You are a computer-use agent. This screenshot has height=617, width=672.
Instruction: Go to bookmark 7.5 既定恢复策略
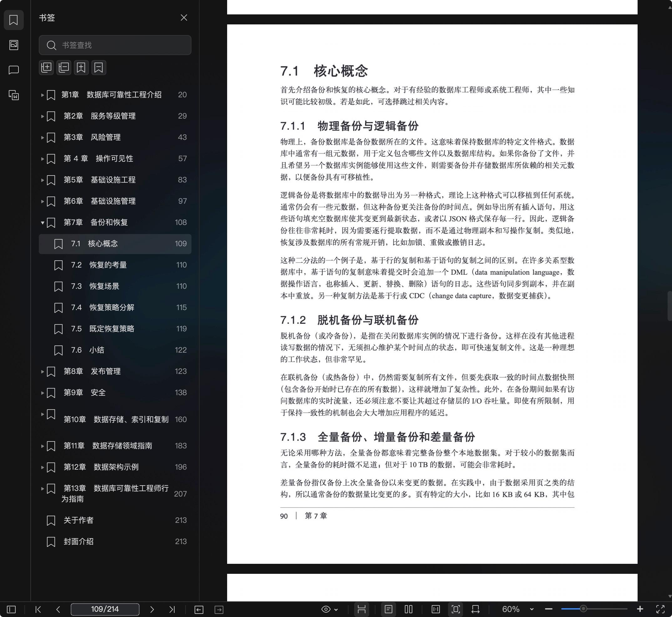[115, 329]
